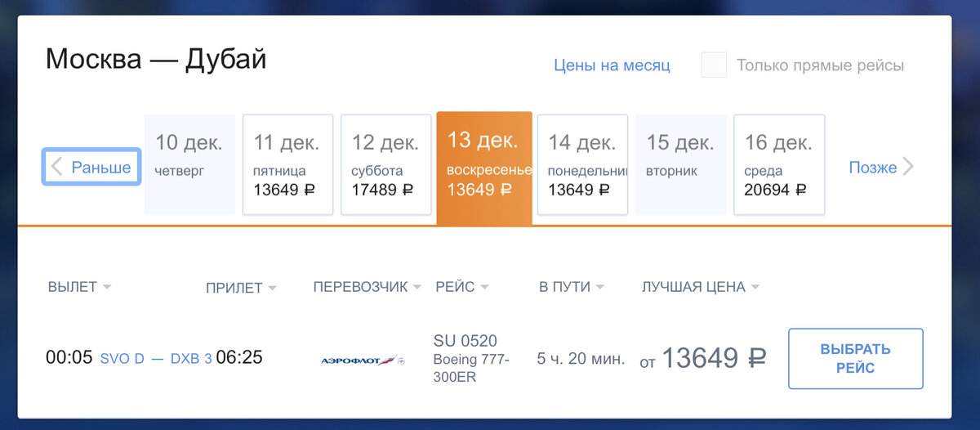This screenshot has height=430, width=980.
Task: Enable Только прямые рейсы checkbox
Action: pyautogui.click(x=714, y=65)
